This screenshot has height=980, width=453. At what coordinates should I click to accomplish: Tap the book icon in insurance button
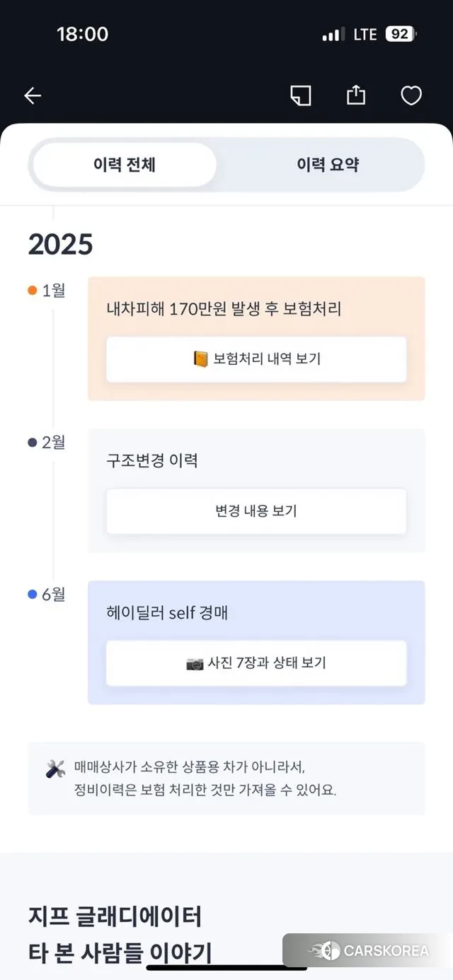201,359
